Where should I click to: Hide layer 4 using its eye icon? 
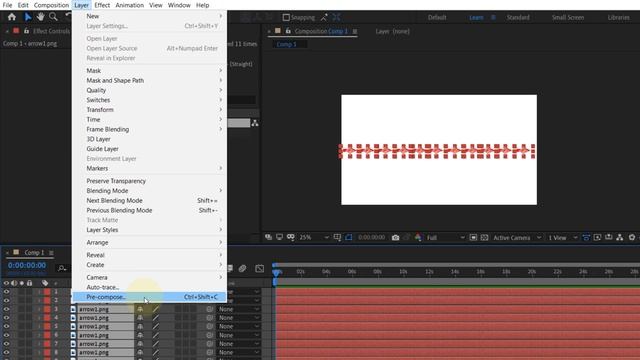(x=6, y=318)
